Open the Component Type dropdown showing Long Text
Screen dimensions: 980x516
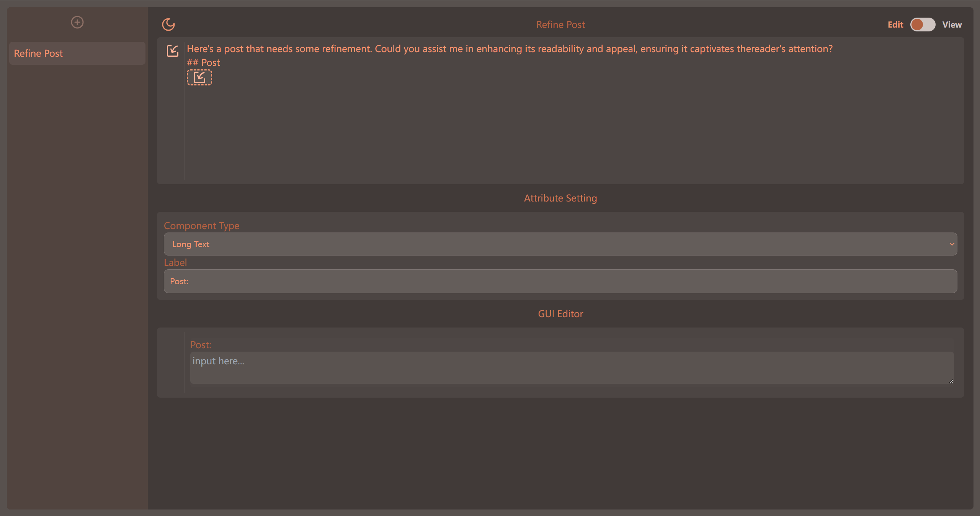coord(560,244)
